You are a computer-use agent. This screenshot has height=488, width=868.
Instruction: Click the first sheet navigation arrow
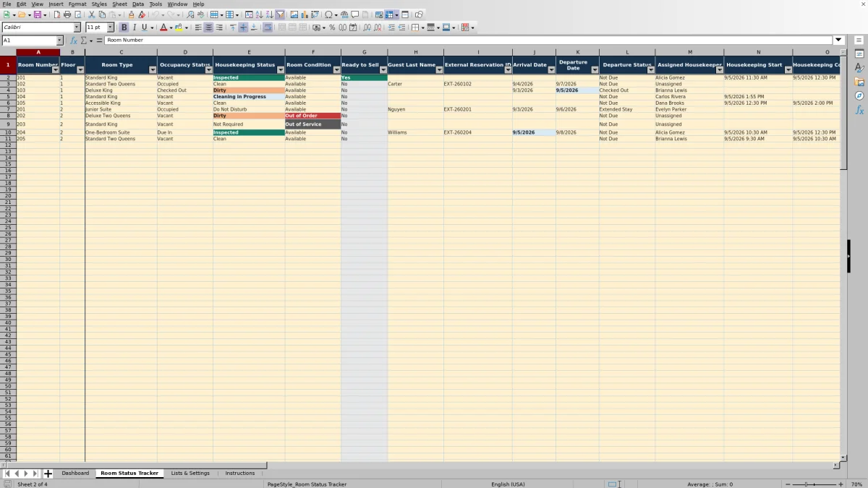[x=7, y=474]
